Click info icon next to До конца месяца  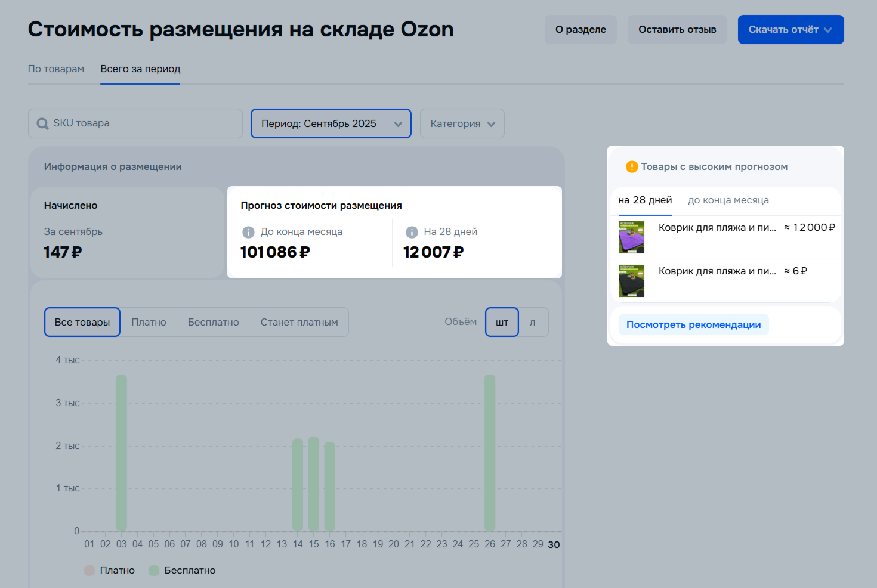point(248,232)
